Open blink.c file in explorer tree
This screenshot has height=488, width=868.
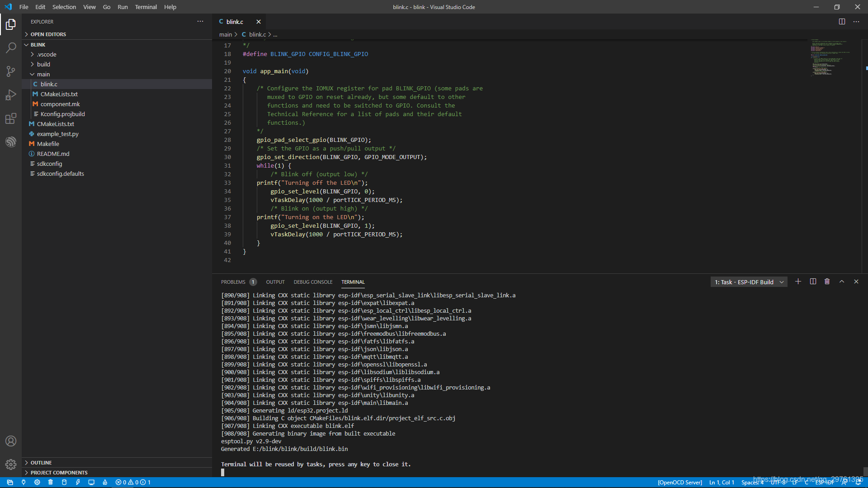(117, 84)
